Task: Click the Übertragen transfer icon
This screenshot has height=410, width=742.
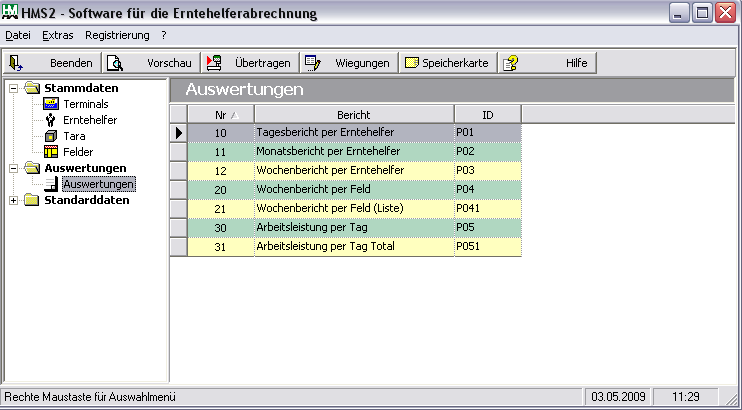Action: [x=214, y=63]
